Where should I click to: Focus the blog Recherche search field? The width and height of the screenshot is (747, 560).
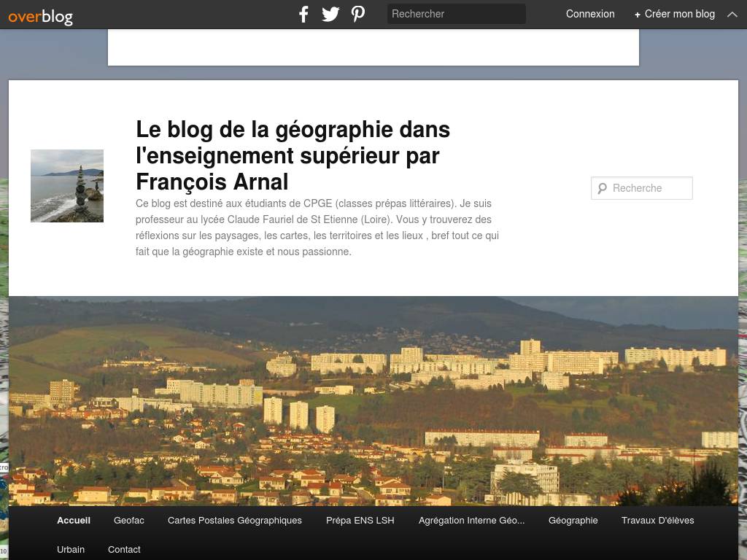[x=642, y=188]
